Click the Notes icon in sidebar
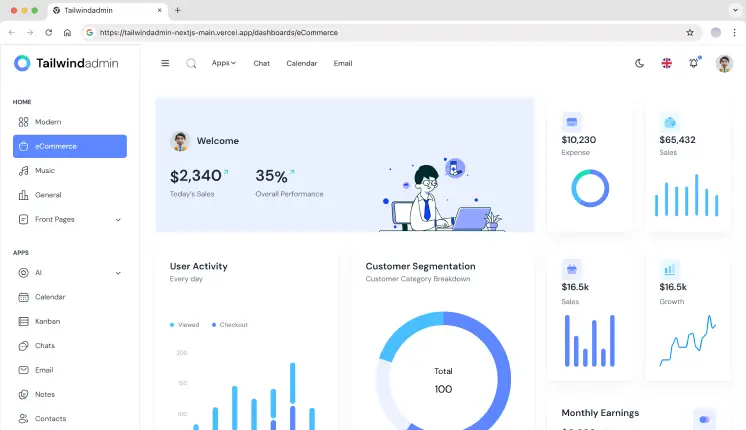This screenshot has height=430, width=746. 23,394
